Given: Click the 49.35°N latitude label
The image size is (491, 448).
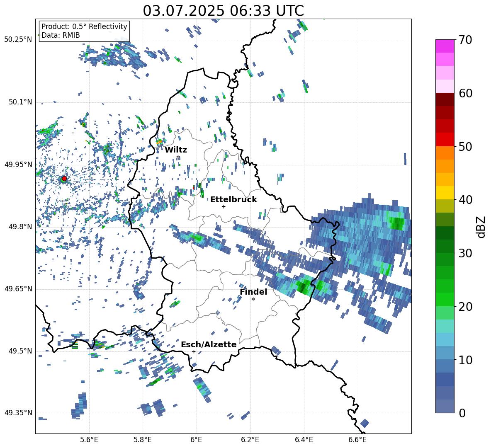Looking at the screenshot, I should (x=18, y=413).
